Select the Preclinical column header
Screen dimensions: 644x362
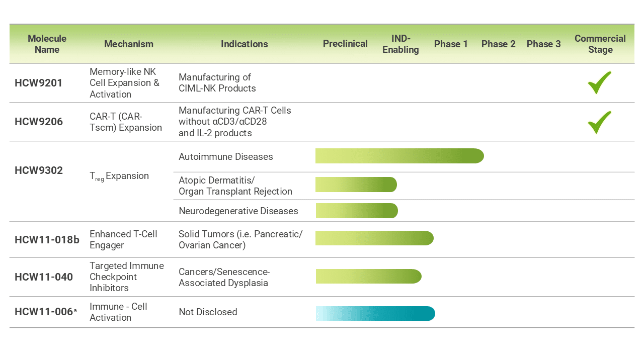(345, 44)
